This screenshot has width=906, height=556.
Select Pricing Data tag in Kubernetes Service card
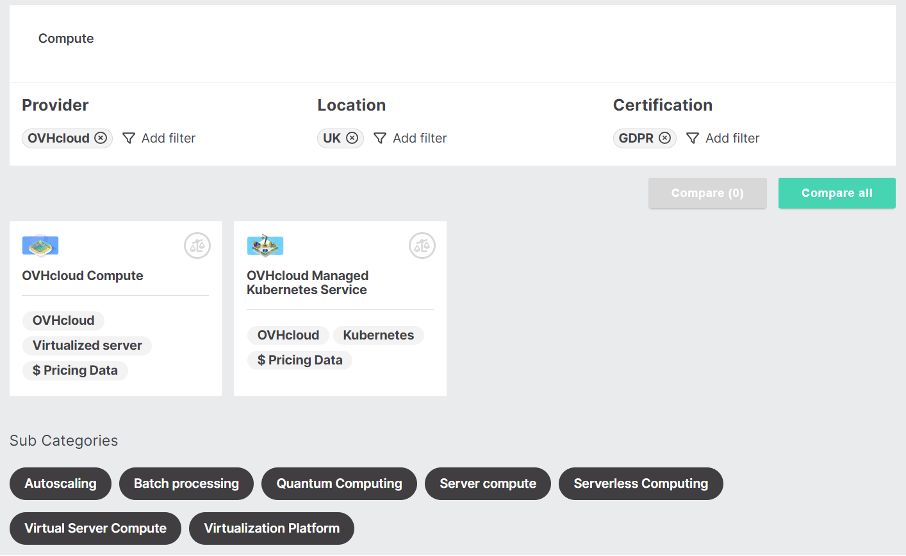coord(299,359)
